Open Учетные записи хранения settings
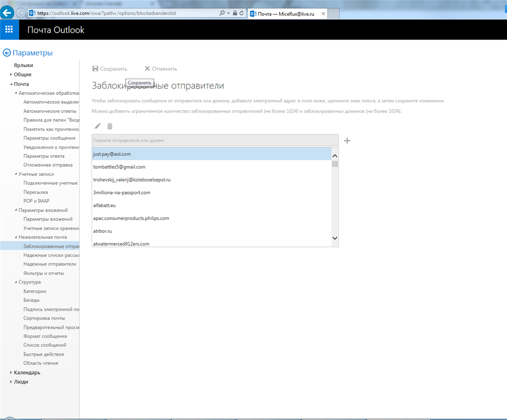The height and width of the screenshot is (420, 507). pyautogui.click(x=51, y=228)
